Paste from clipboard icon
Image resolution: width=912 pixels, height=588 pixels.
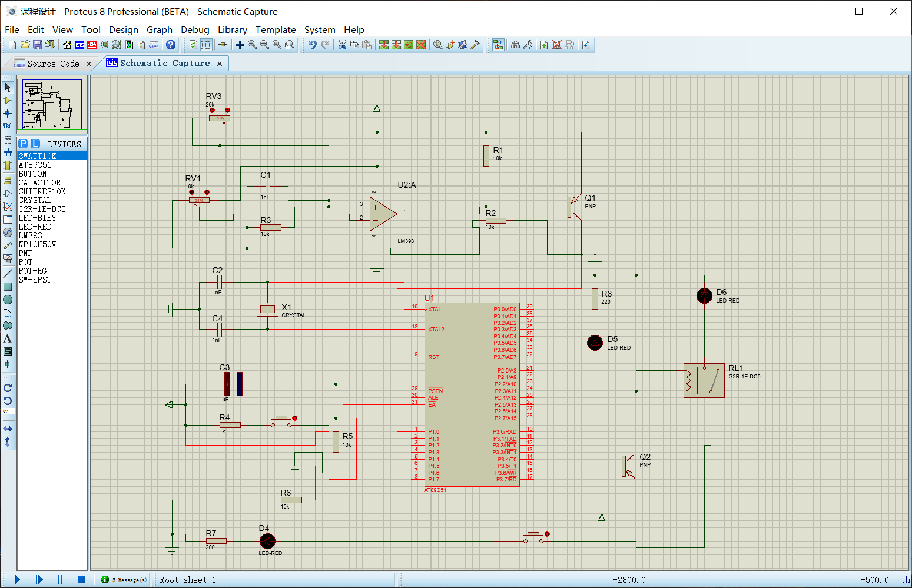point(367,45)
